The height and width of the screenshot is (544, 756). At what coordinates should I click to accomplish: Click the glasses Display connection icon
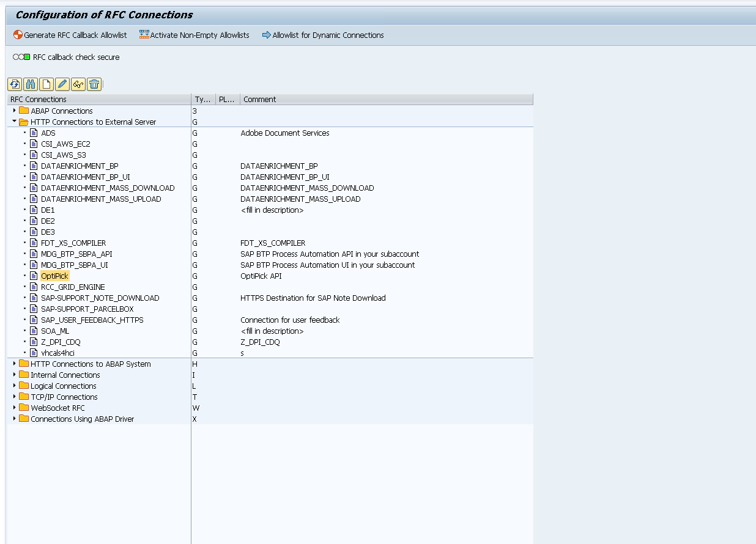click(x=78, y=84)
